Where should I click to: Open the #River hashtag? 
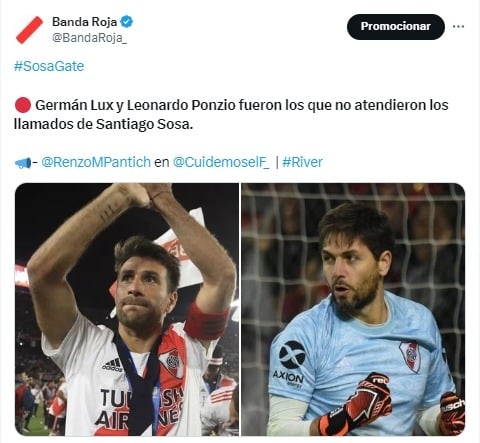click(x=302, y=162)
